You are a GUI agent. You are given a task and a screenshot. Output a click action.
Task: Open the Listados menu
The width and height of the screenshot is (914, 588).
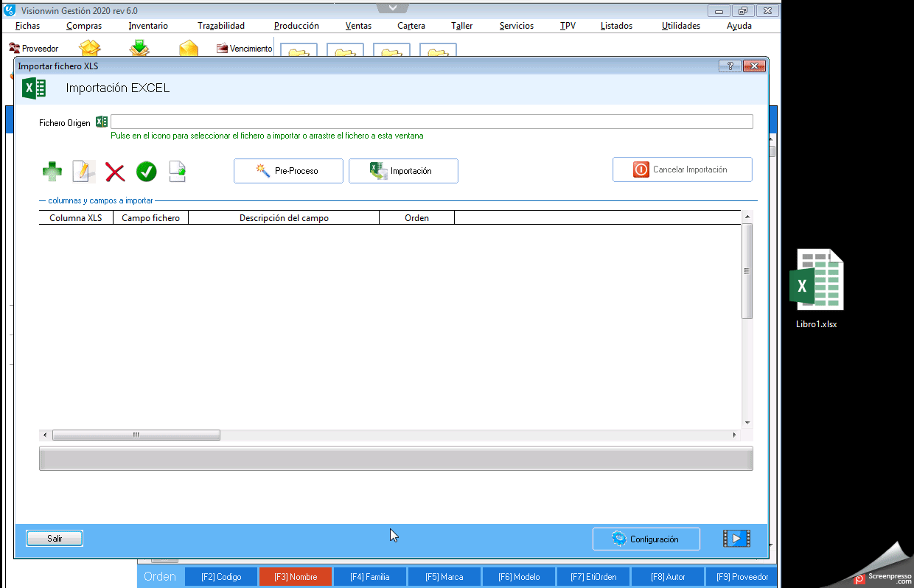(617, 26)
